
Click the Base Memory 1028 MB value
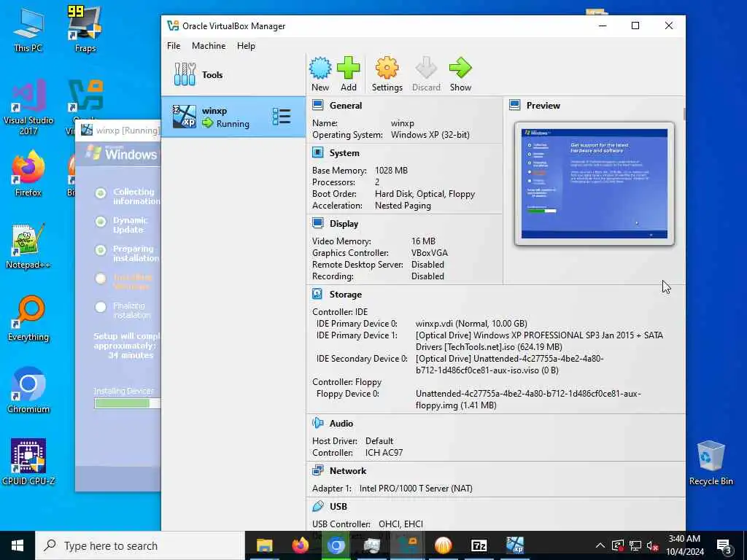click(x=391, y=171)
